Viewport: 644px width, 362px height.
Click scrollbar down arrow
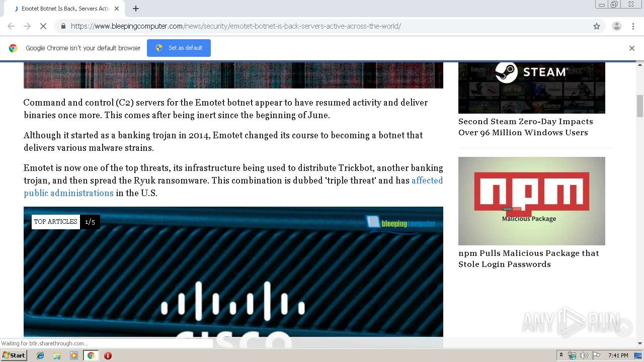tap(640, 343)
